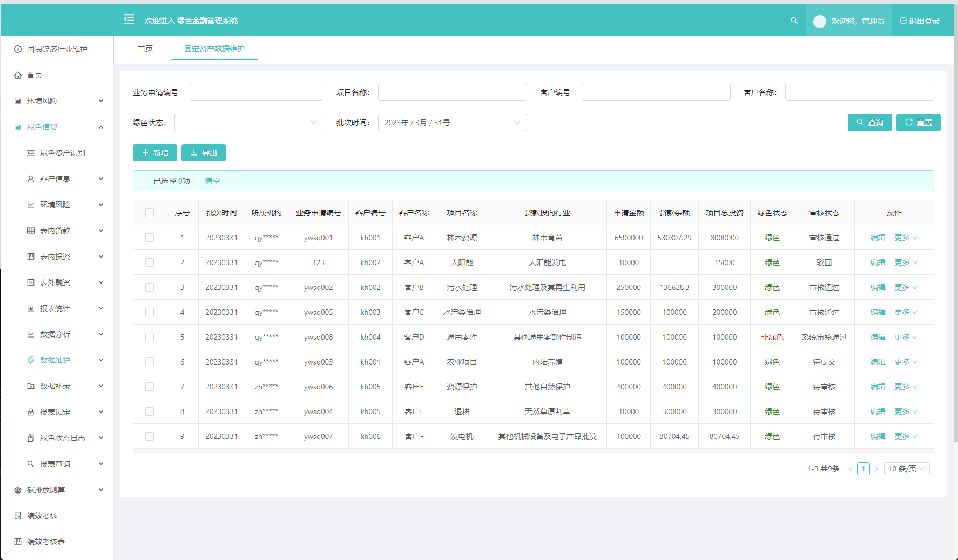Viewport: 958px width, 560px height.
Task: Click the 新增 add button
Action: coord(154,153)
